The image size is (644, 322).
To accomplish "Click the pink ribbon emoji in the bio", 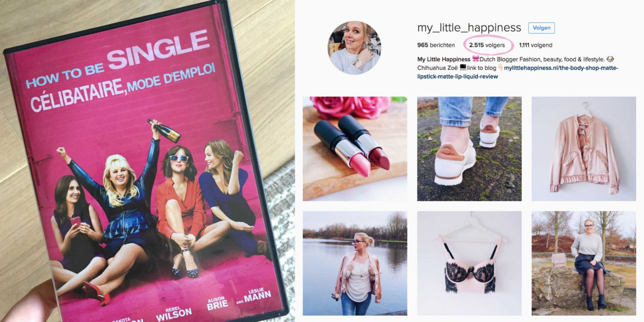I will click(x=476, y=59).
